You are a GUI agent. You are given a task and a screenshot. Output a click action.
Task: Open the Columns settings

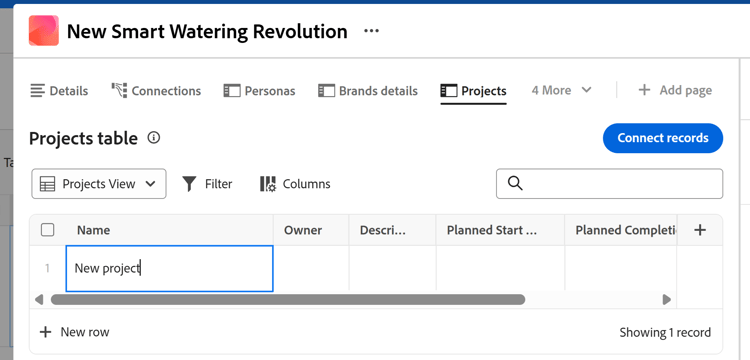click(295, 184)
